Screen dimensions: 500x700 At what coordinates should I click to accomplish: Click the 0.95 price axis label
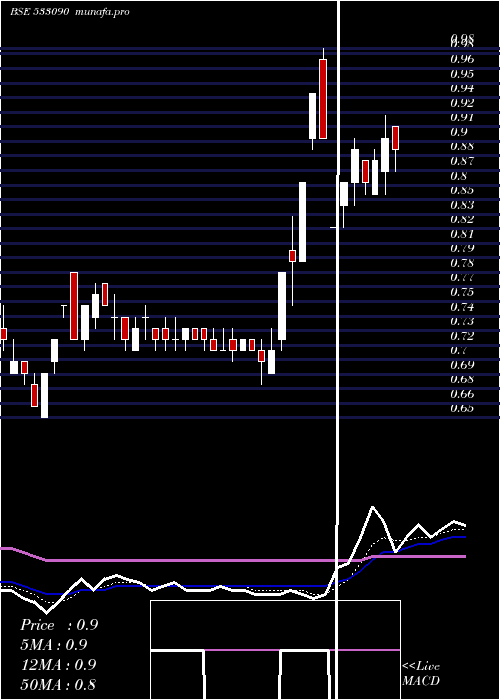coord(462,73)
